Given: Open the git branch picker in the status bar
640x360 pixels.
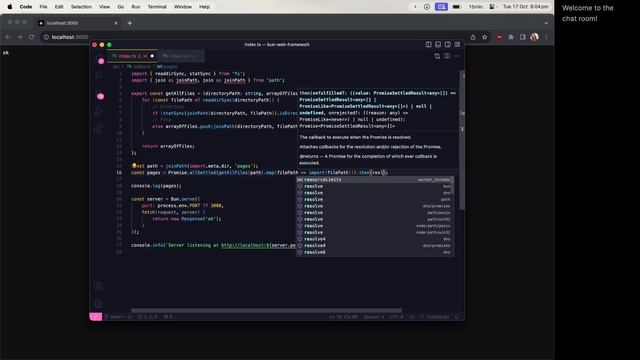Looking at the screenshot, I should coord(116,317).
